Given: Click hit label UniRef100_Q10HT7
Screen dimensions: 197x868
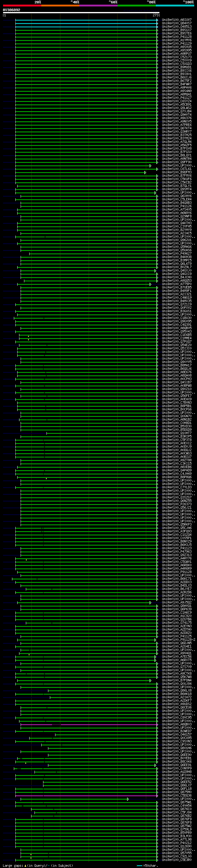Looking at the screenshot, I should 176,433.
